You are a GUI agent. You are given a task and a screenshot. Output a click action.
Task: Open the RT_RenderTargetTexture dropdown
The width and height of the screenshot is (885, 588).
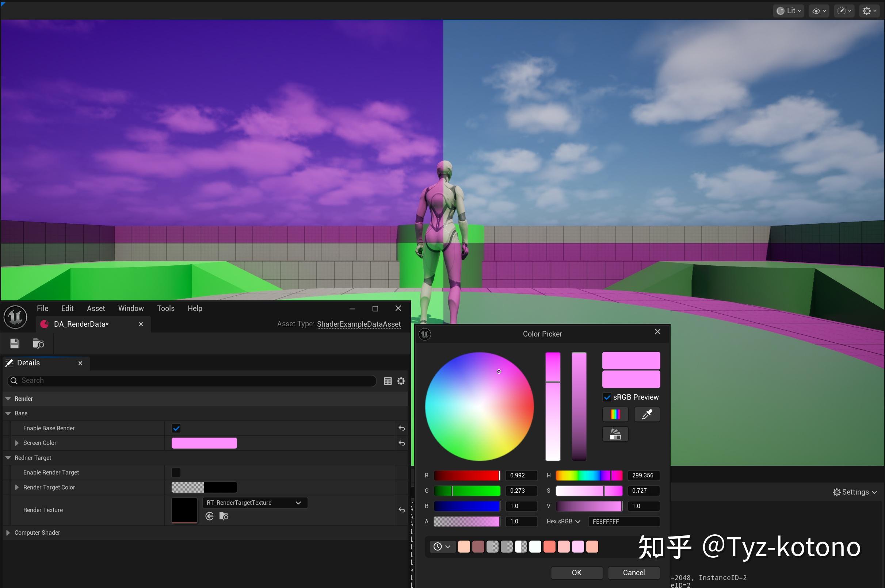[298, 503]
